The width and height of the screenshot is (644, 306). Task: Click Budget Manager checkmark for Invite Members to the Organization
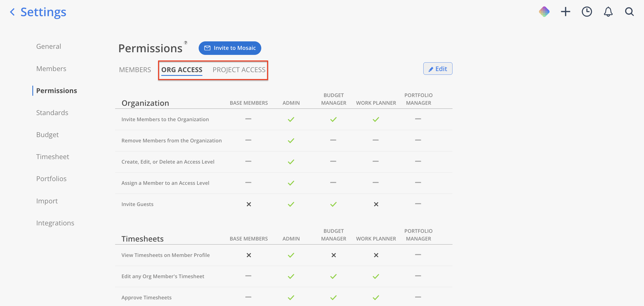coord(333,119)
